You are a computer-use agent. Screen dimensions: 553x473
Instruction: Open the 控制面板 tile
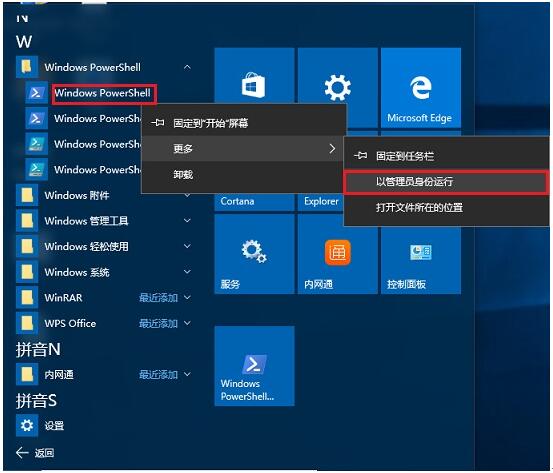tap(421, 260)
